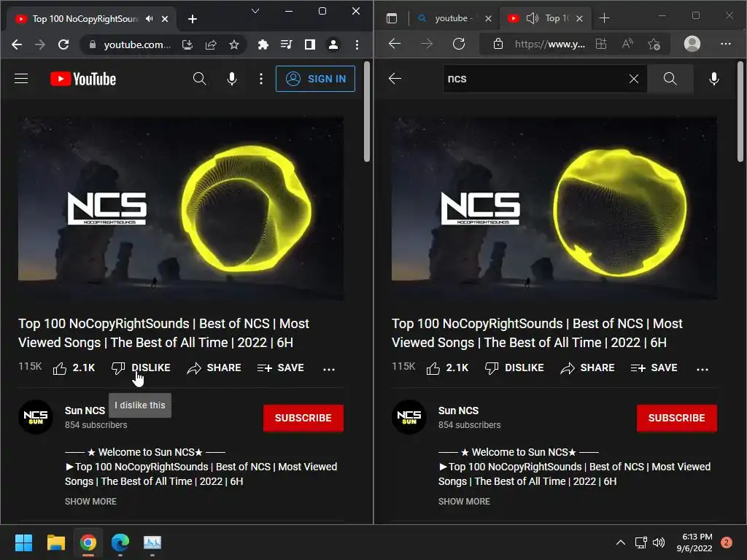Subscribe to Sun NCS in Chrome window
This screenshot has width=747, height=560.
303,418
